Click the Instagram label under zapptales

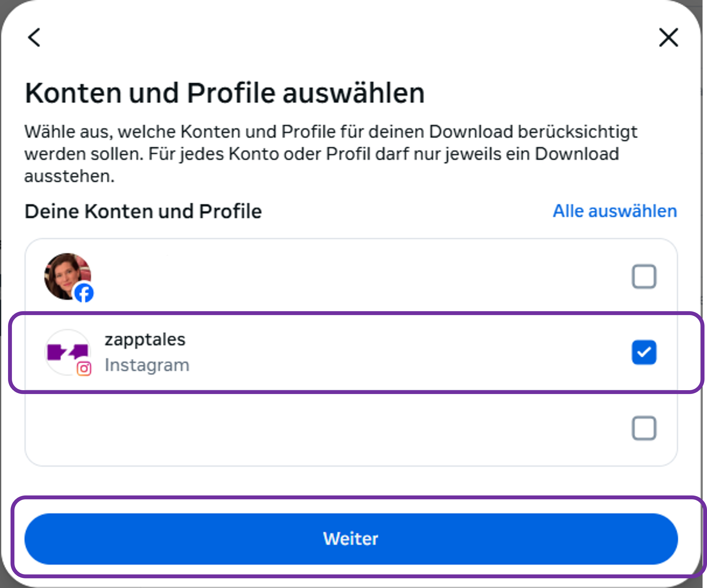tap(147, 365)
